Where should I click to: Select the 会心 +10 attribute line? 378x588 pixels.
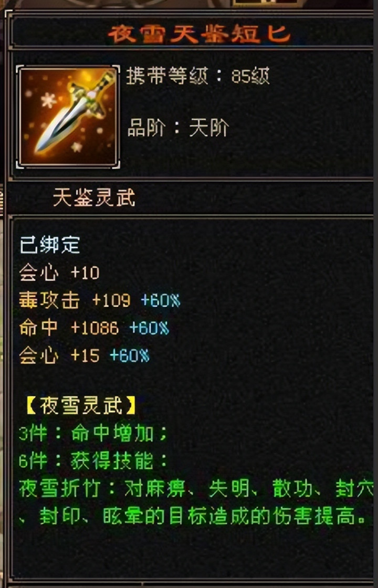tap(59, 272)
